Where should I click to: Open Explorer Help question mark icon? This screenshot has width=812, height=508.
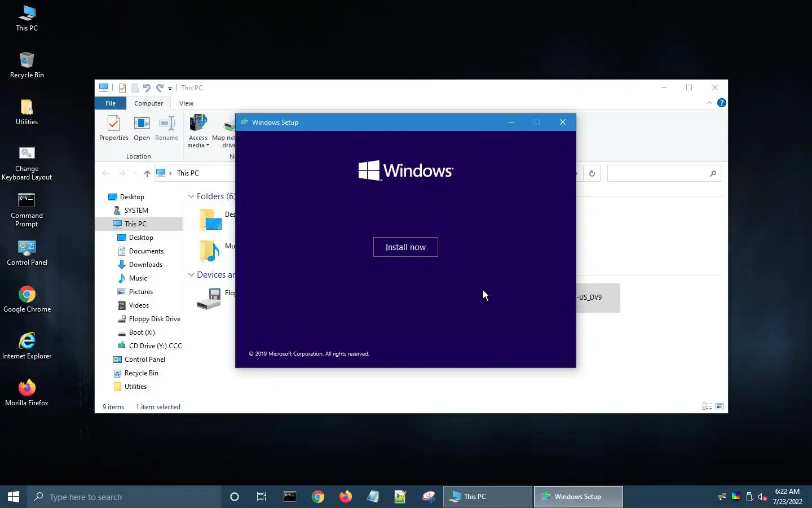721,103
